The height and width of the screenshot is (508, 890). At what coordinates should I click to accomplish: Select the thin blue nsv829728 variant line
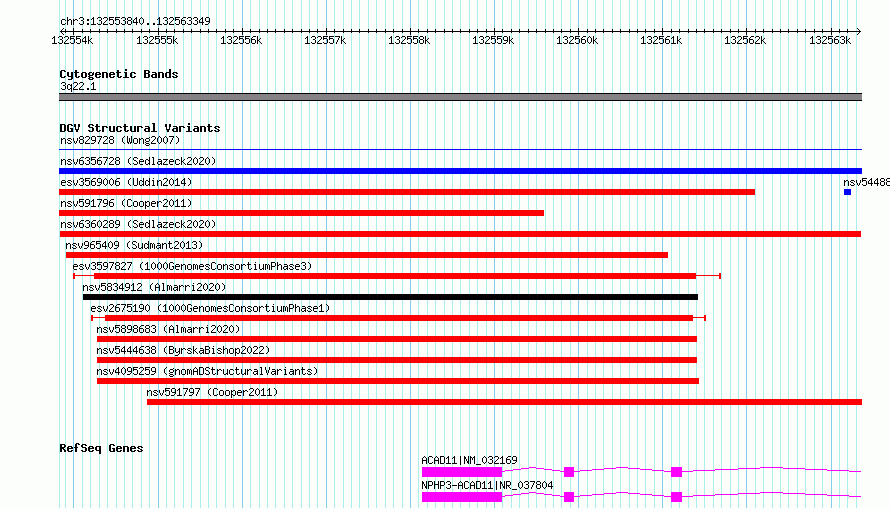[460, 150]
